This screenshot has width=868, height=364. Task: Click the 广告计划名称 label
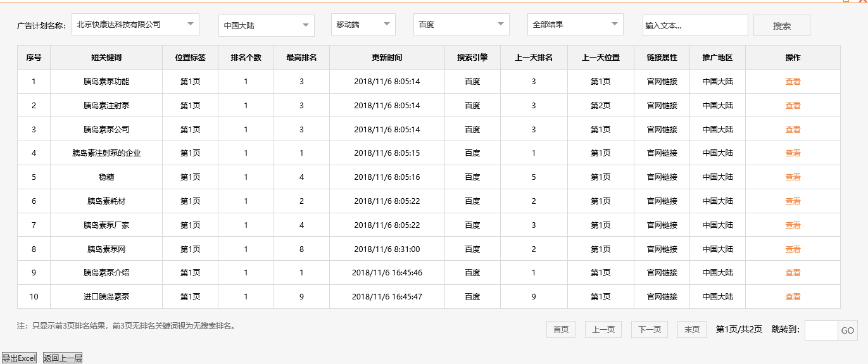(41, 26)
